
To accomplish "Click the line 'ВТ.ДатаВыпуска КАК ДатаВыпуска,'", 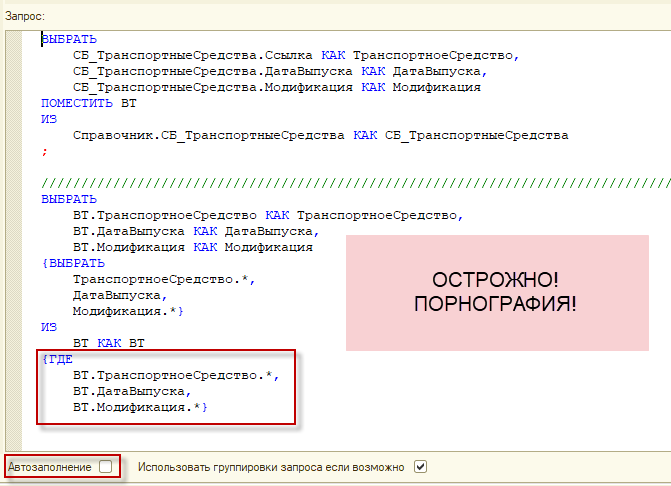I will point(196,231).
